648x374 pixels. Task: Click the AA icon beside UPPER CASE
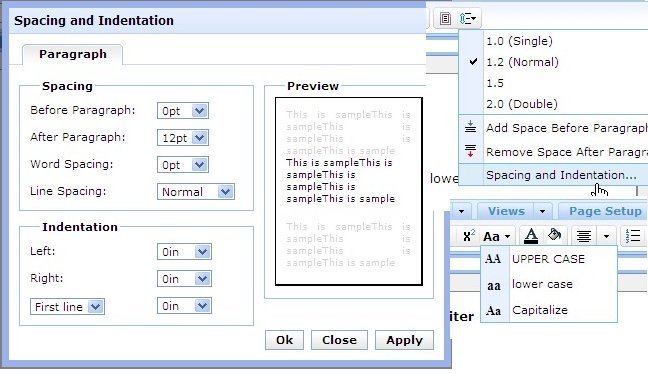coord(493,259)
